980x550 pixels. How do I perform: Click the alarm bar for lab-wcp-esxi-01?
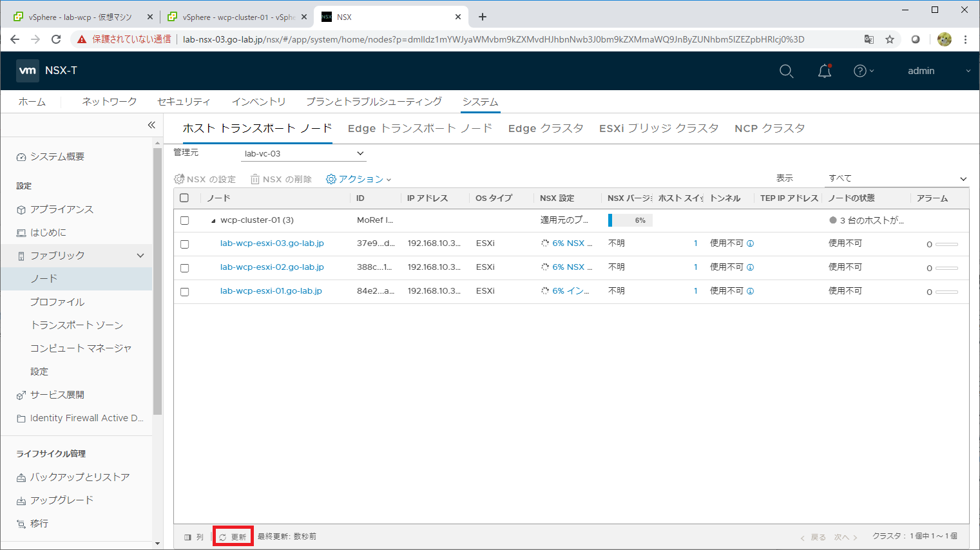[946, 292]
